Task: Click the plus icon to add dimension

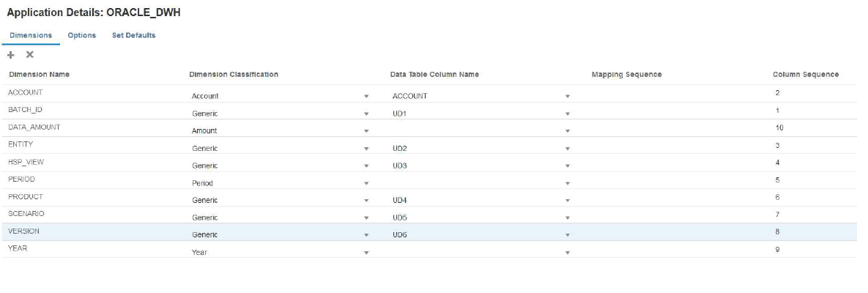Action: coord(11,55)
